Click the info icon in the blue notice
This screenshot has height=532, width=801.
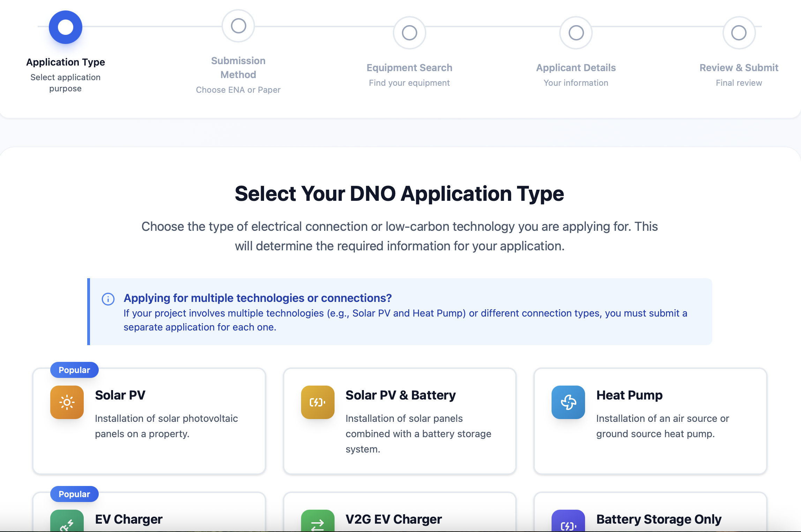[108, 299]
